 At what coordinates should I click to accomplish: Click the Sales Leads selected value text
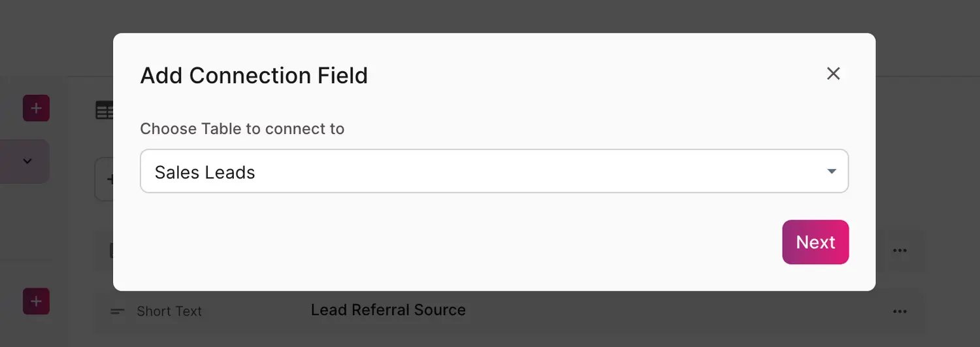(x=204, y=173)
